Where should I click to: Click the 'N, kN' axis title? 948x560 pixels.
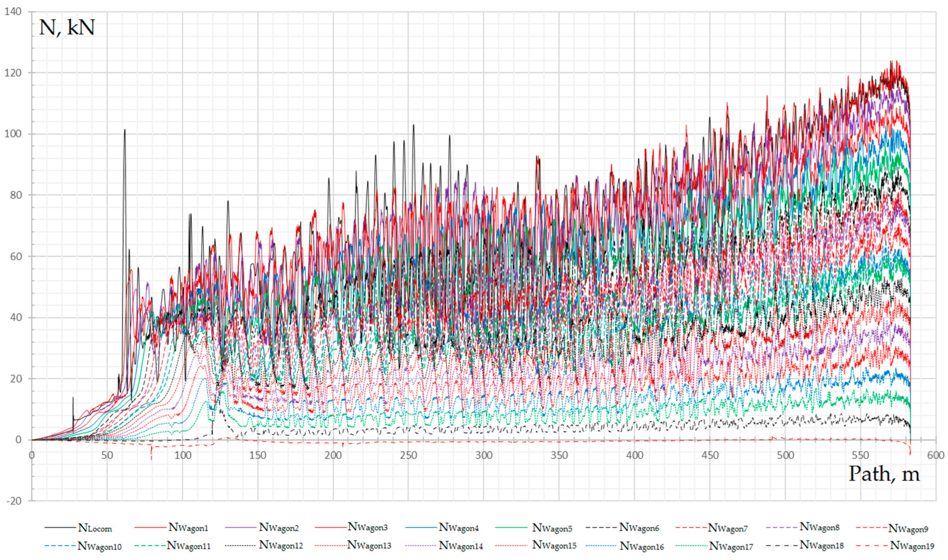67,28
